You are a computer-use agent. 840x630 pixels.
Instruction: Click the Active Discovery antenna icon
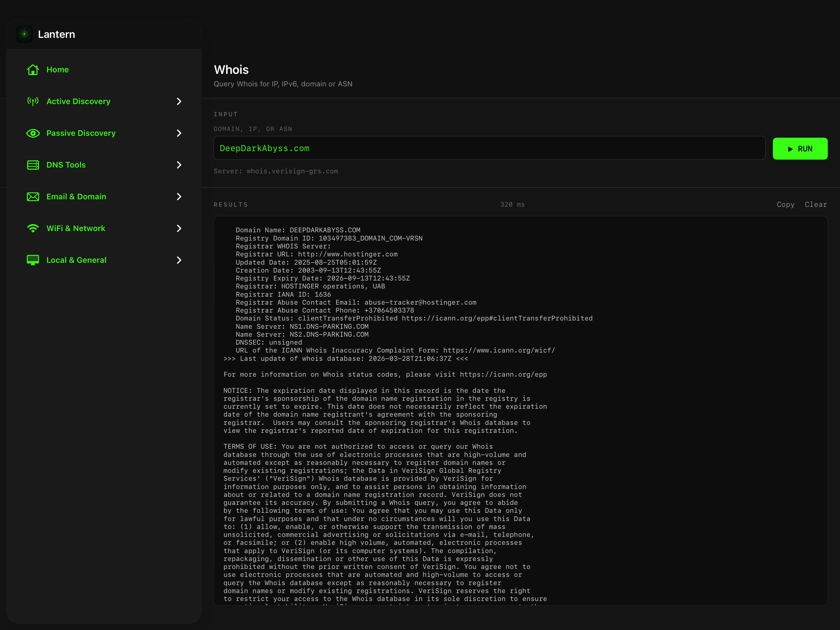(x=33, y=101)
